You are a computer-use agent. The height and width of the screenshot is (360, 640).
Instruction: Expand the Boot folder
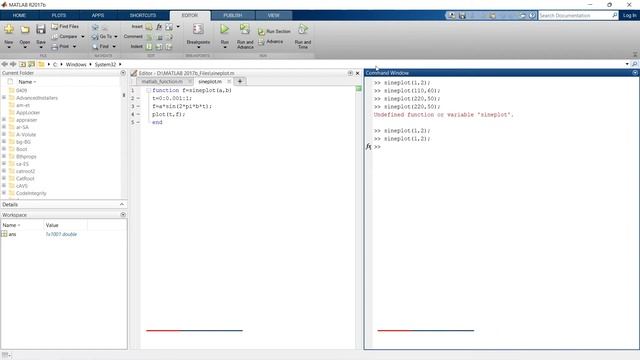coord(4,149)
